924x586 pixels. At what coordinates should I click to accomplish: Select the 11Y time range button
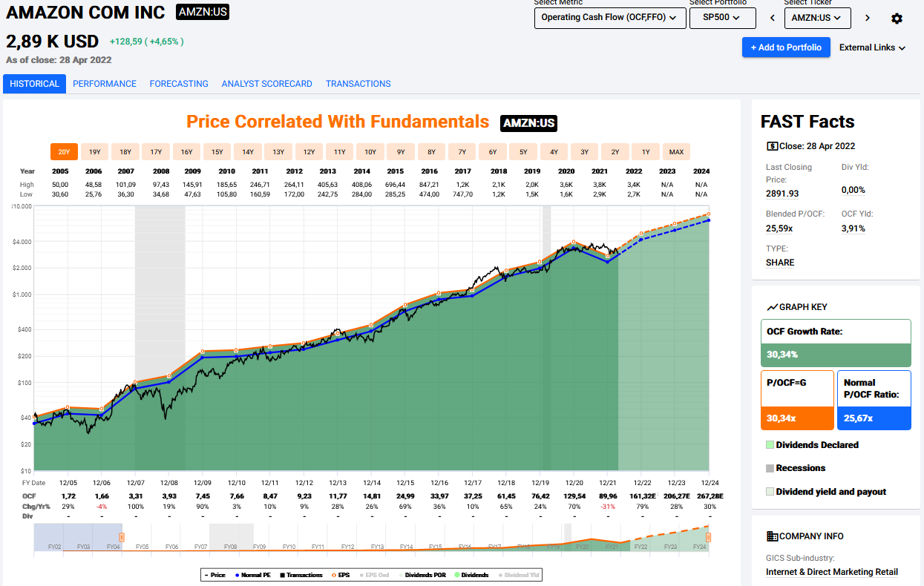tap(339, 152)
